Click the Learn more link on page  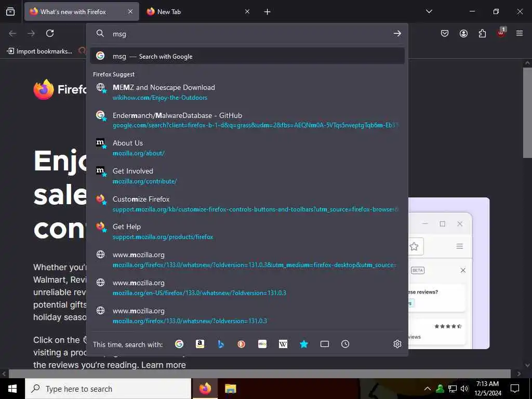click(x=164, y=365)
